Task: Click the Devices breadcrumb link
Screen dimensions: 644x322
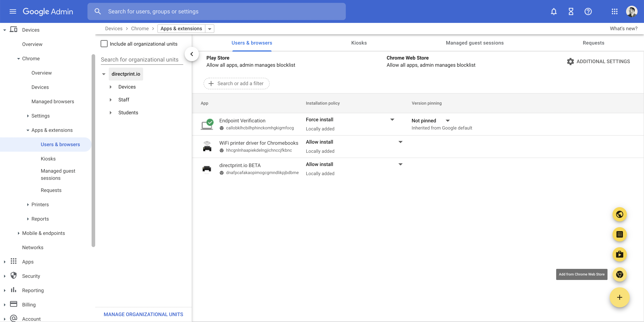Action: (114, 28)
